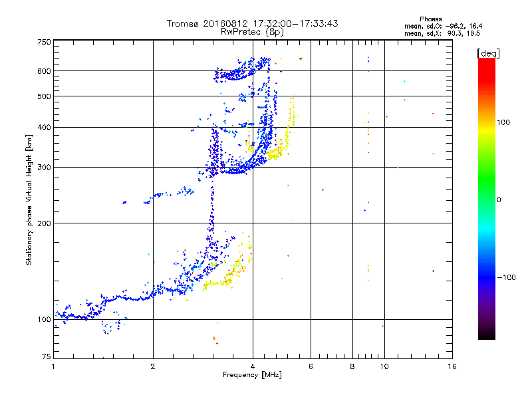This screenshot has width=532, height=399.
Task: Click the y-axis label '400'
Action: click(x=44, y=127)
